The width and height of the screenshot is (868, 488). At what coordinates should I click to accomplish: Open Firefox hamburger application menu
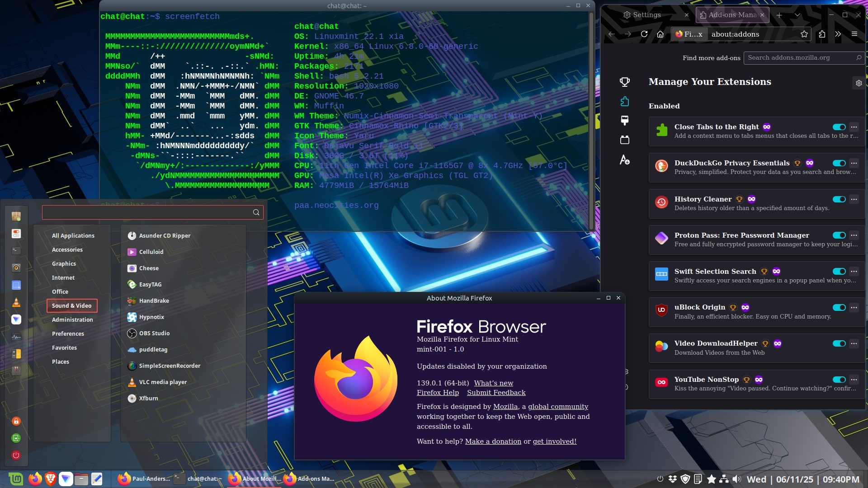(x=854, y=34)
